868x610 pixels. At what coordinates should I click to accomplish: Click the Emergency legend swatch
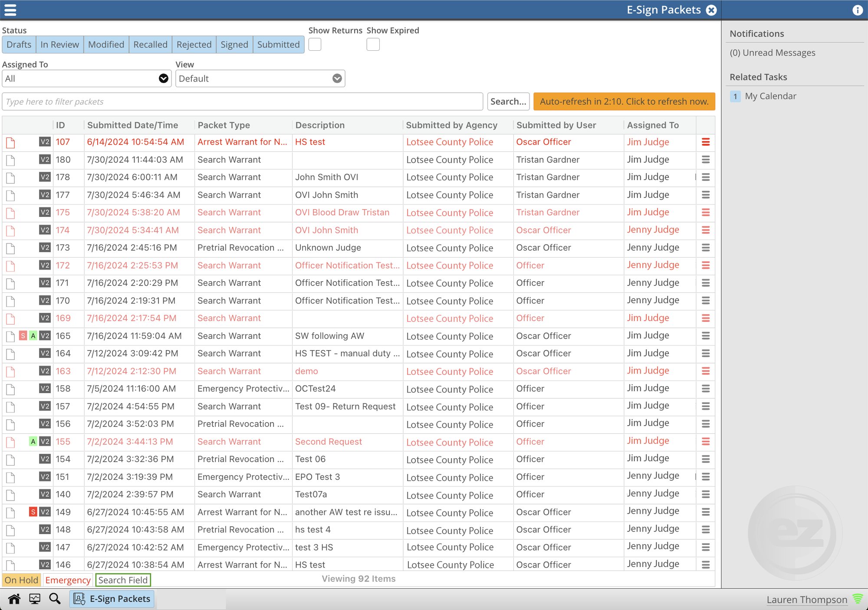tap(68, 580)
